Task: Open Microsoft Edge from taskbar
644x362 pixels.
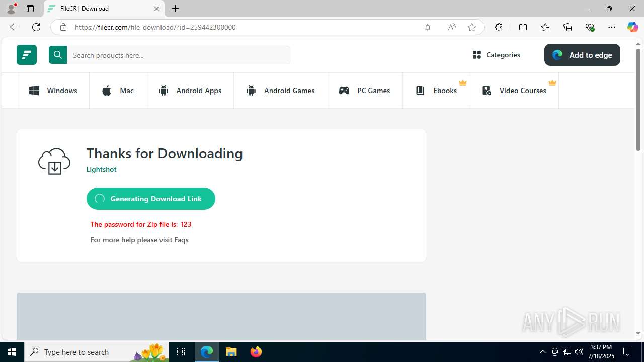Action: 207,352
